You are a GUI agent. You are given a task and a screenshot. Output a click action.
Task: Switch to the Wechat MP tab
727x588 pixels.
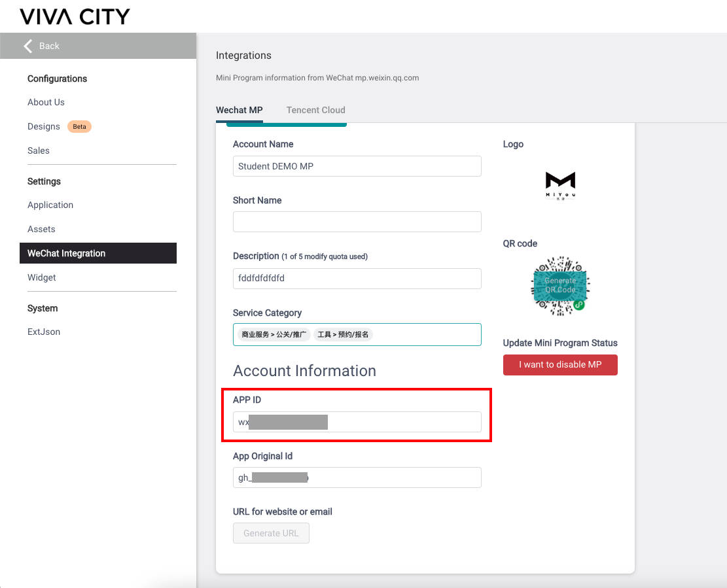click(x=239, y=111)
